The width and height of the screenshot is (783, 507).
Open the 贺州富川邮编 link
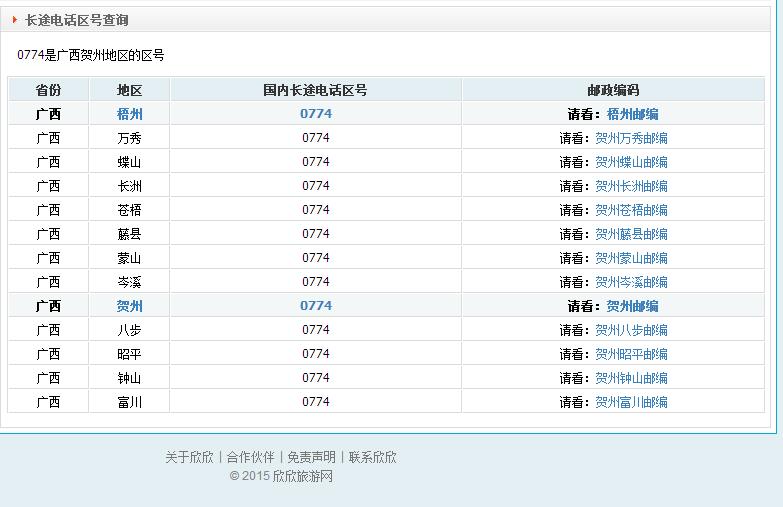[x=631, y=402]
